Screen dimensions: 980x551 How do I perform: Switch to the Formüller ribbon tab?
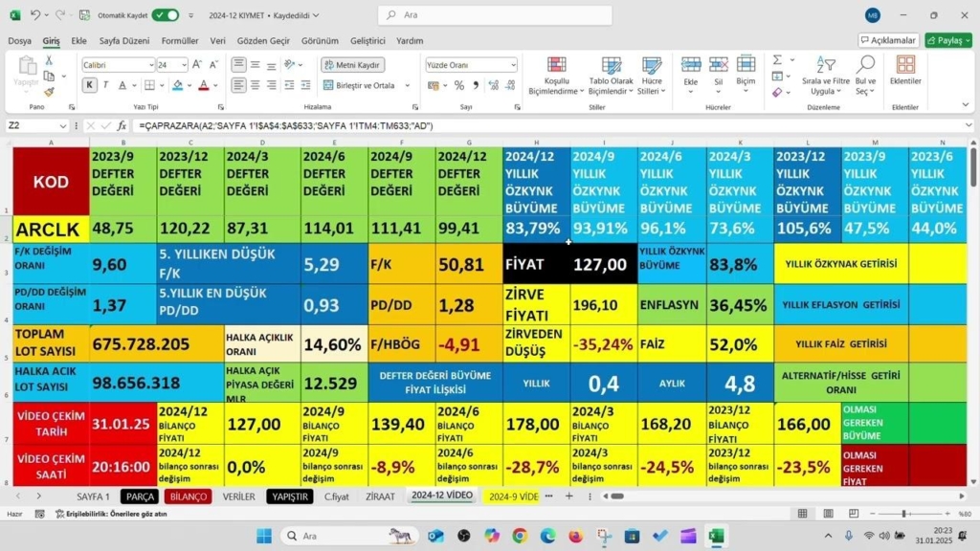point(179,40)
